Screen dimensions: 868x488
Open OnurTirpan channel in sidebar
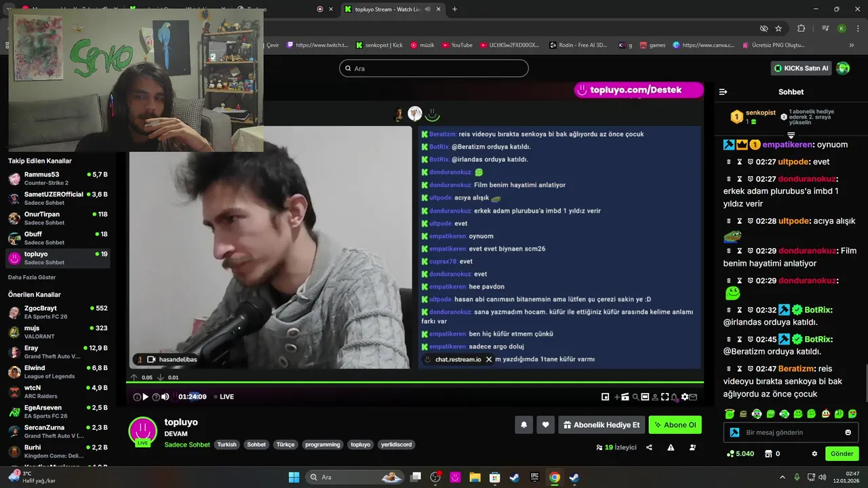click(58, 218)
